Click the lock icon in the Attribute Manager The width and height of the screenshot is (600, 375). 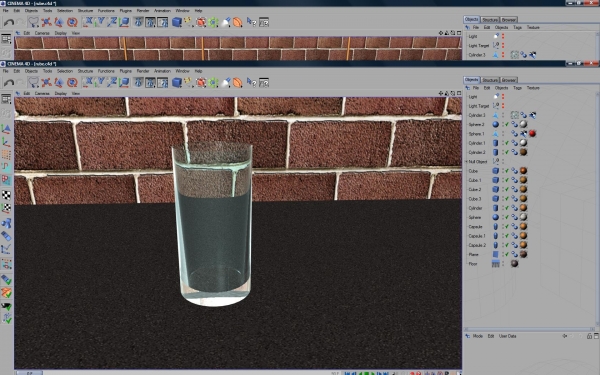coord(590,336)
